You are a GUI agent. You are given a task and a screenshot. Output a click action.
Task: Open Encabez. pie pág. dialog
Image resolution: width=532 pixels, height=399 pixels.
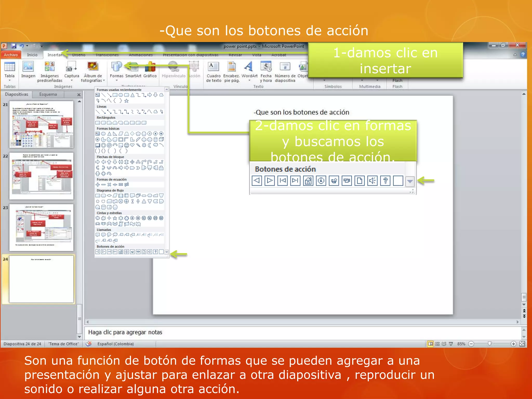click(231, 72)
